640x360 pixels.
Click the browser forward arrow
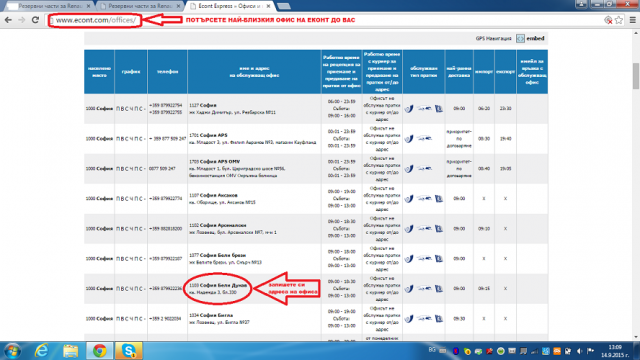pyautogui.click(x=22, y=20)
